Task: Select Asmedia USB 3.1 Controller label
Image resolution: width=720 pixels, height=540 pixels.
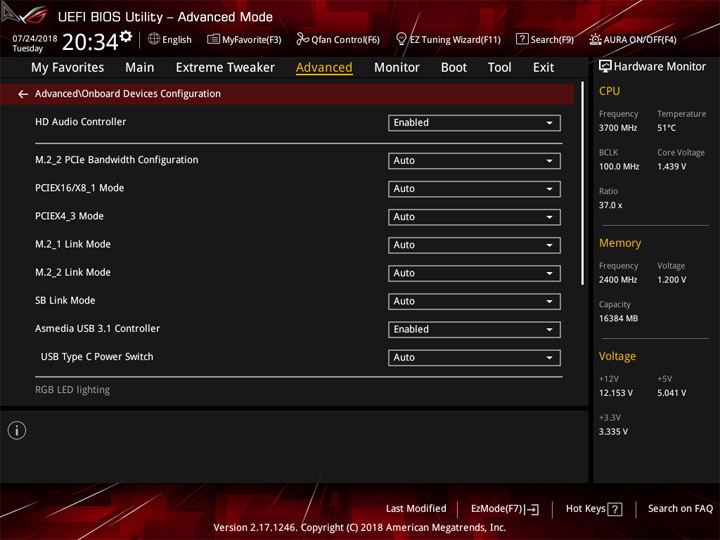Action: (97, 329)
